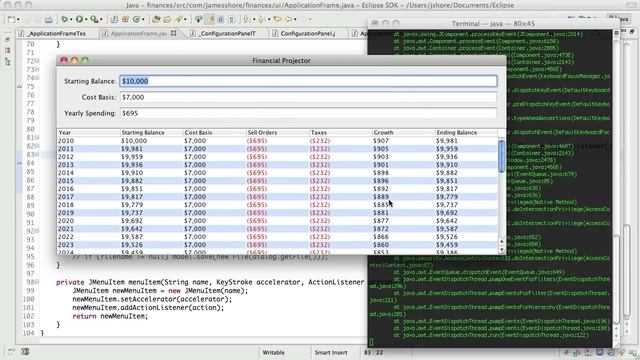This screenshot has height=360, width=640.
Task: Click the Debug bug icon
Action: point(64,19)
